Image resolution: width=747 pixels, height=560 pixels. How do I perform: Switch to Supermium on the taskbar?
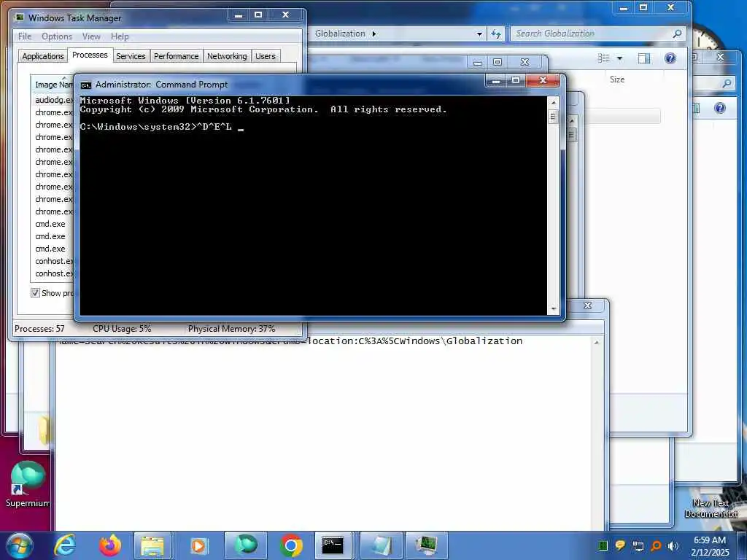pyautogui.click(x=246, y=545)
